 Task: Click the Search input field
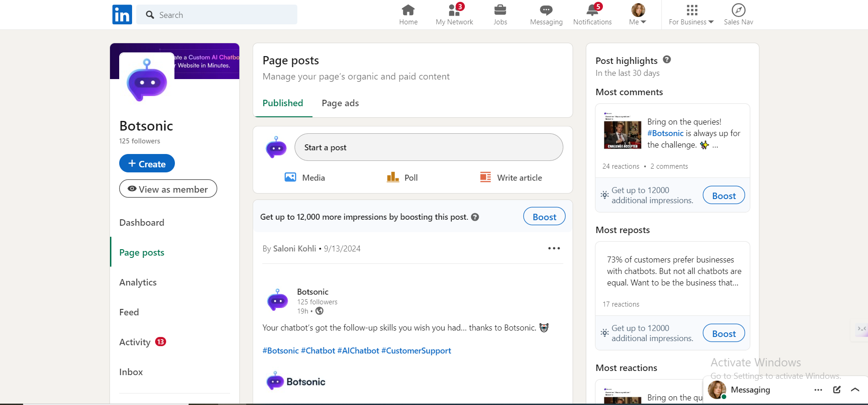[x=217, y=15]
